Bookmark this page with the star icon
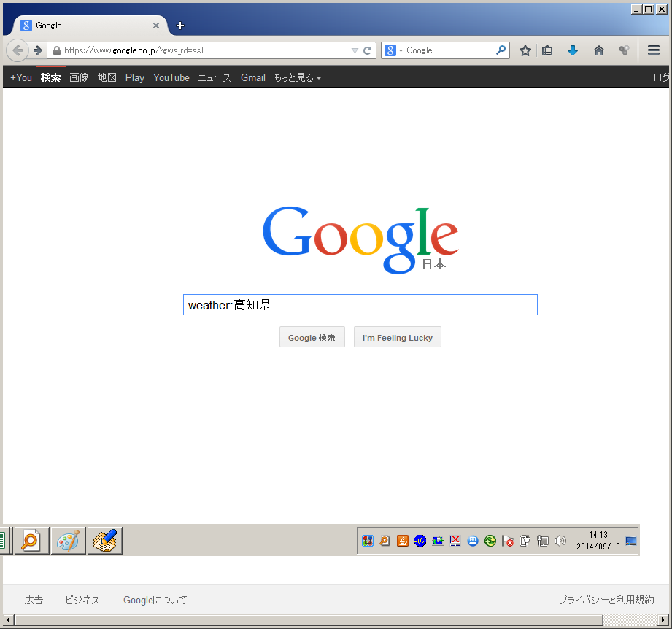 pyautogui.click(x=525, y=50)
